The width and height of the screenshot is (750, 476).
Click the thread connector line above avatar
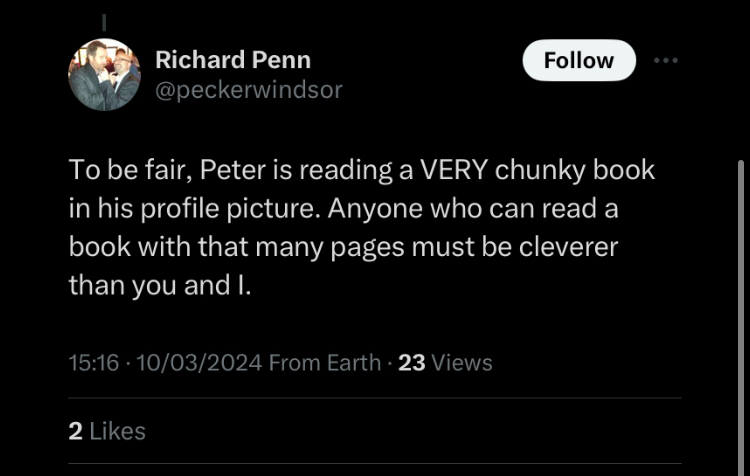[x=104, y=20]
